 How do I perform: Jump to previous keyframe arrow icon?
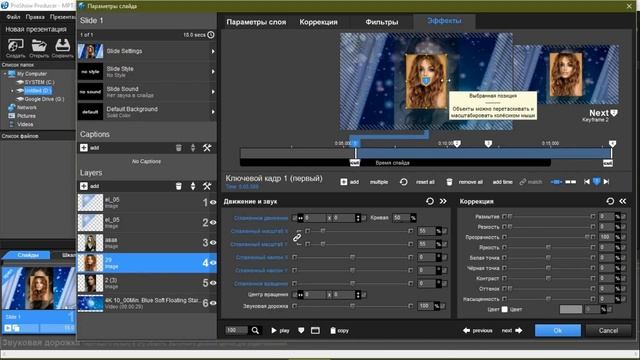point(587,182)
